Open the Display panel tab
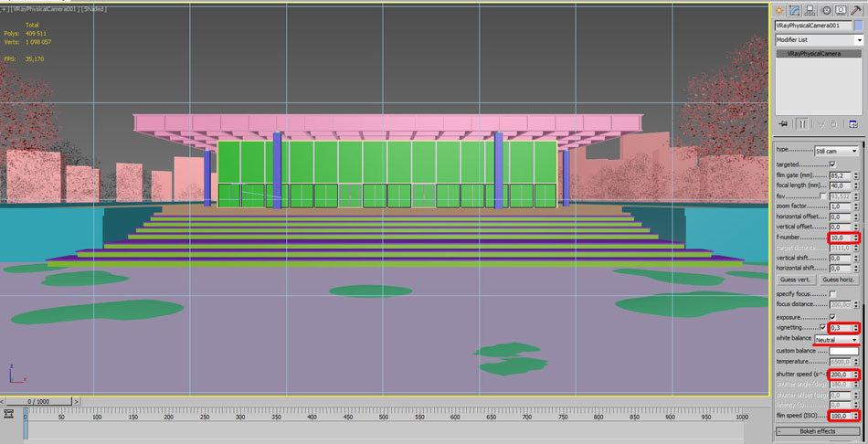The width and height of the screenshot is (868, 444). 841,10
